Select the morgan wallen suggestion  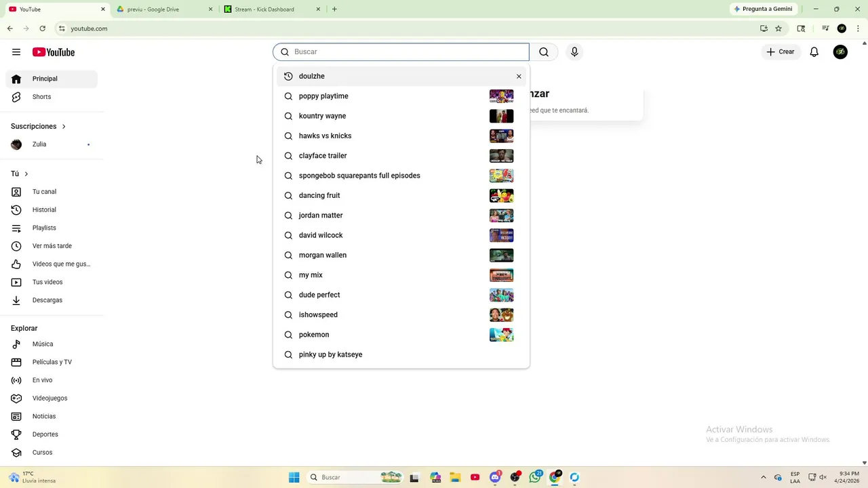[x=401, y=255]
